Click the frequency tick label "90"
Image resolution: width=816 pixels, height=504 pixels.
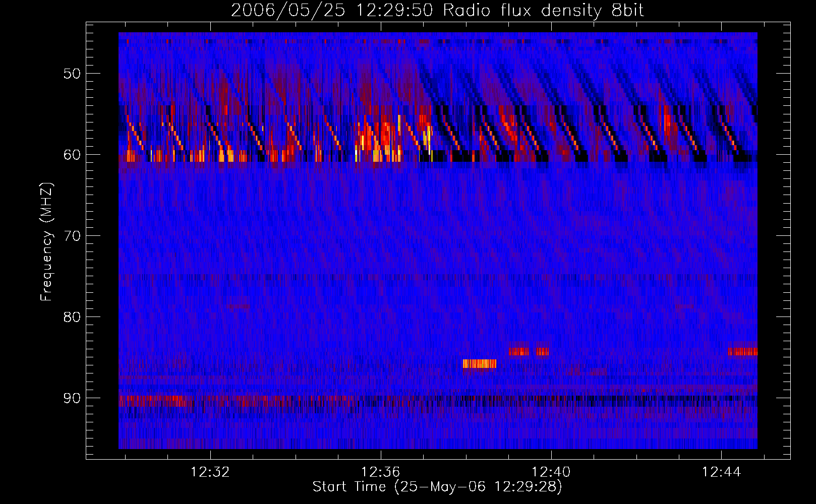point(72,398)
